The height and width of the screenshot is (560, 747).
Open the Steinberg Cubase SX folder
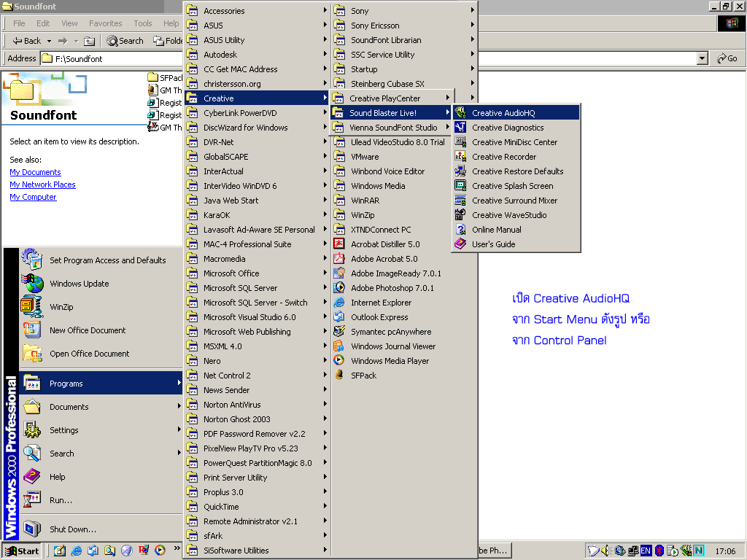[x=404, y=84]
